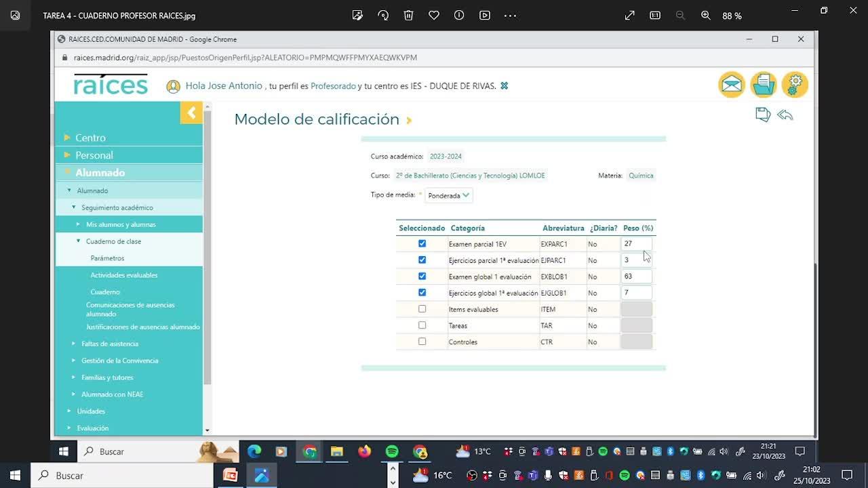Viewport: 868px width, 488px height.
Task: Check the Controles checkbox
Action: (x=422, y=342)
